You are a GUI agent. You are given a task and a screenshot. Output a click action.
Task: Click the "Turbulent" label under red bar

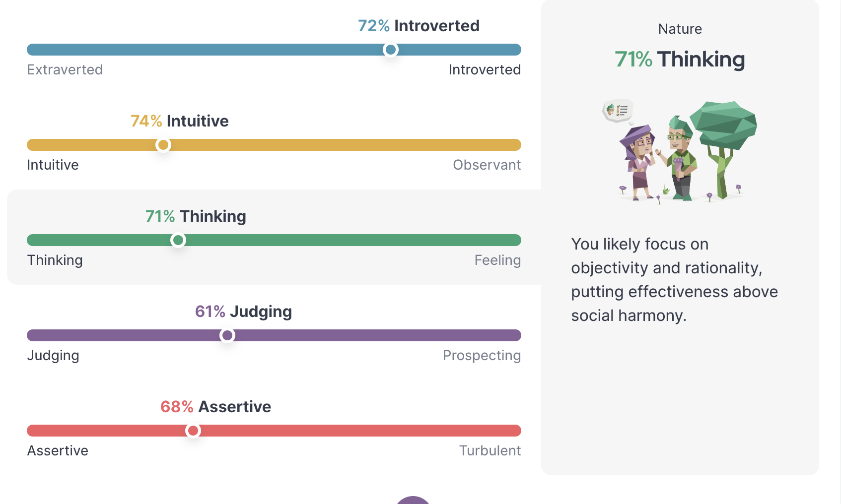pos(490,450)
